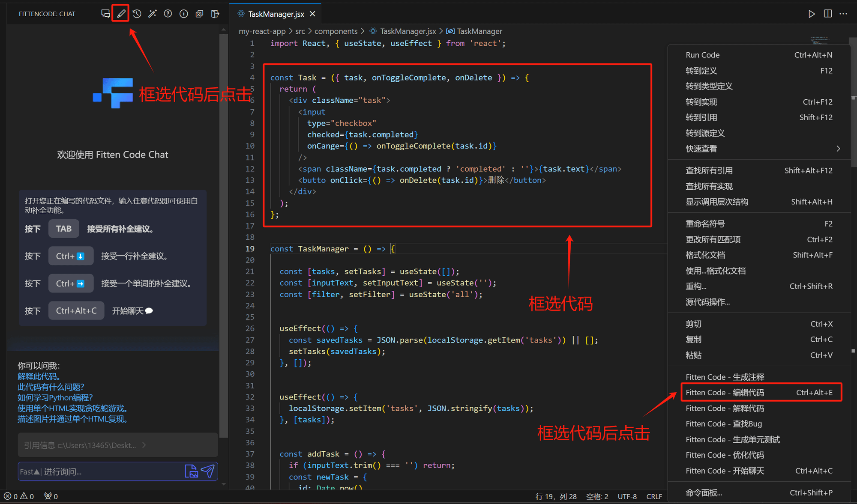This screenshot has height=504, width=857.
Task: Split the editor to the right
Action: (828, 14)
